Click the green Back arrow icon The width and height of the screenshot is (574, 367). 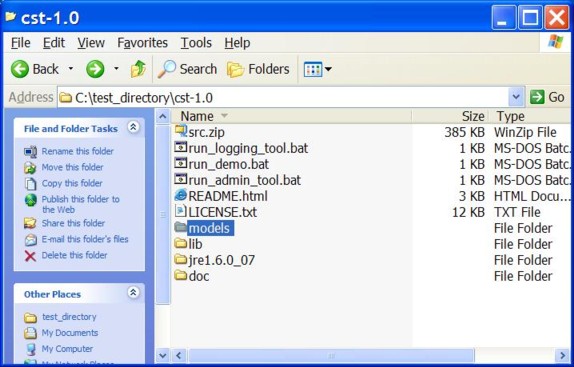click(x=19, y=69)
